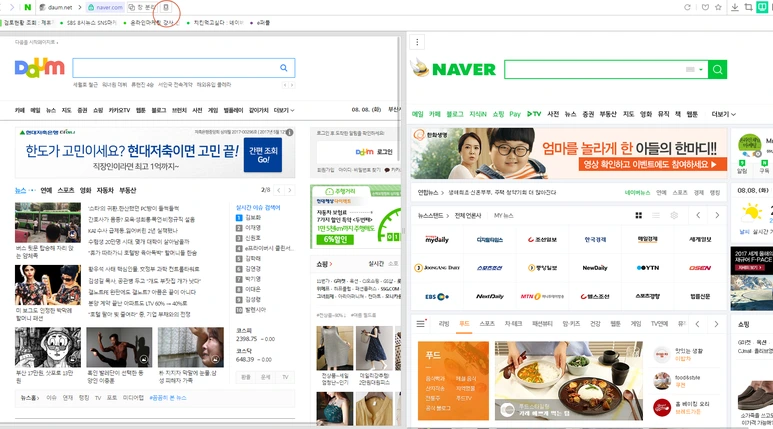Screen dimensions: 773x429
Task: Open 패션뷰티 tab in Naver themes
Action: coord(542,323)
